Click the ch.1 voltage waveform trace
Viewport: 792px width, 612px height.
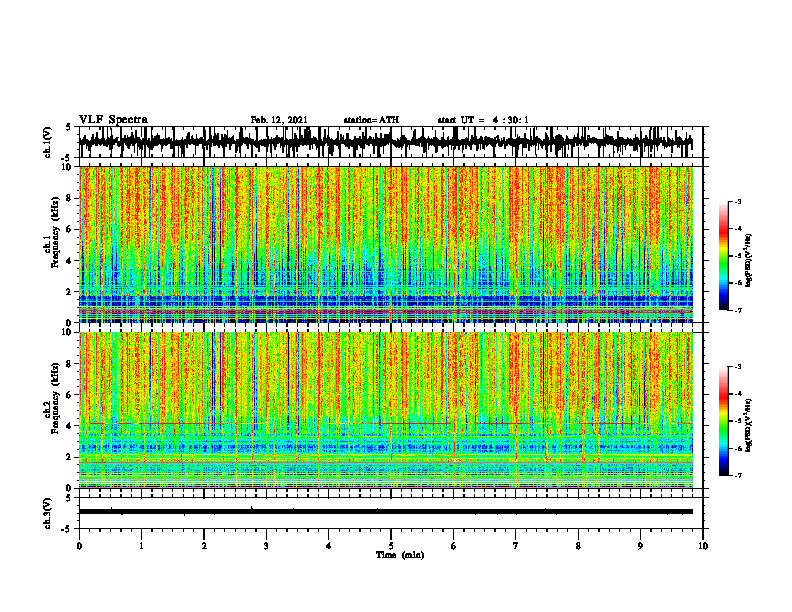(x=385, y=141)
